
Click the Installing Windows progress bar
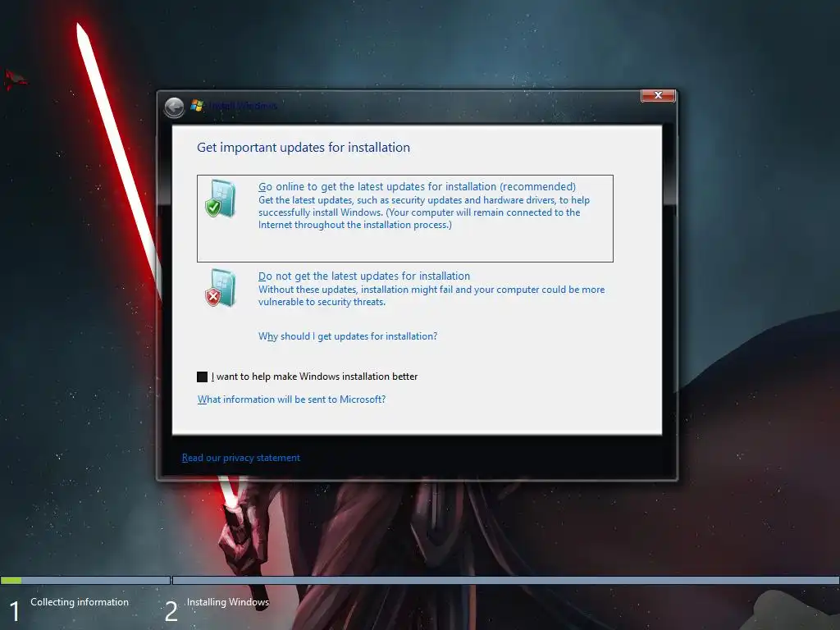[505, 580]
